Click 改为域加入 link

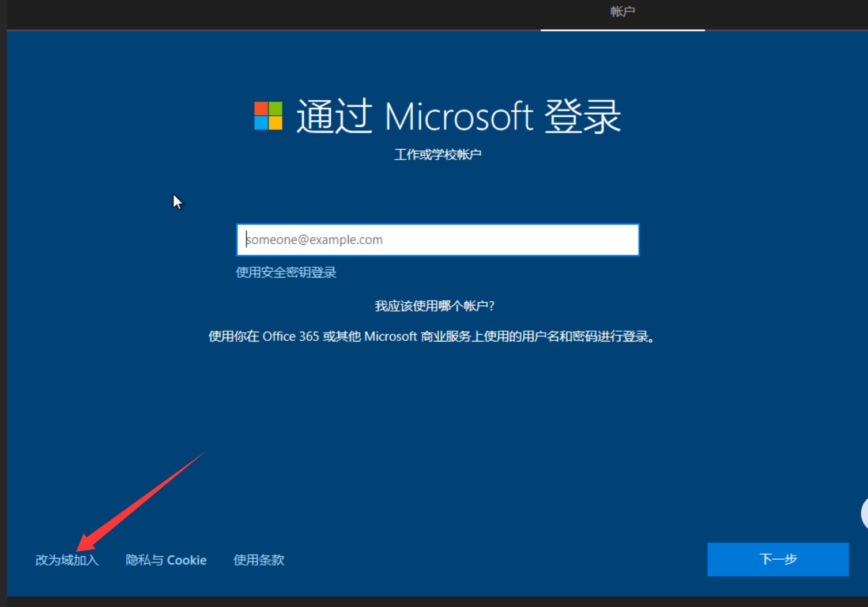point(67,560)
